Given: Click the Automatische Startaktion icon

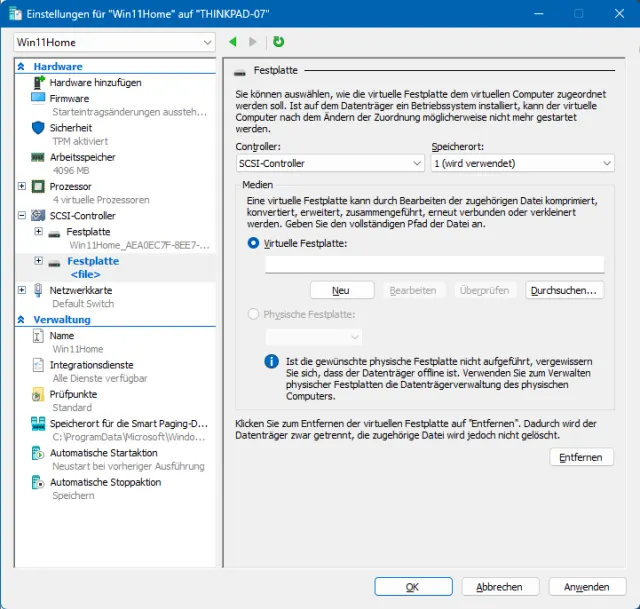Looking at the screenshot, I should 38,453.
